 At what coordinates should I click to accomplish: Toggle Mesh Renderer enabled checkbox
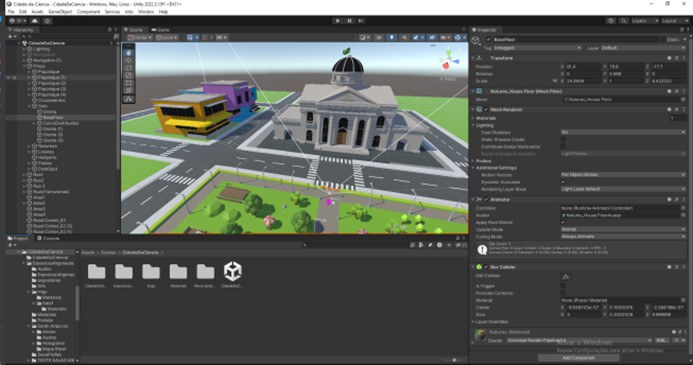point(486,109)
